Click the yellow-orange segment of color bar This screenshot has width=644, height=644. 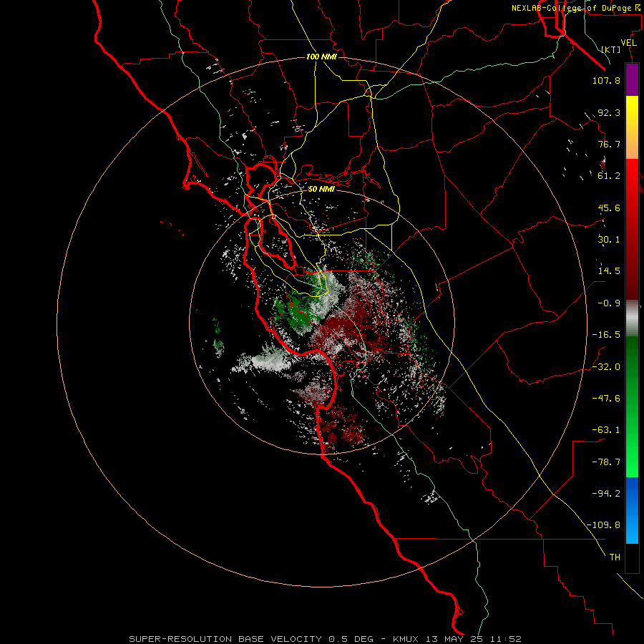tap(632, 127)
